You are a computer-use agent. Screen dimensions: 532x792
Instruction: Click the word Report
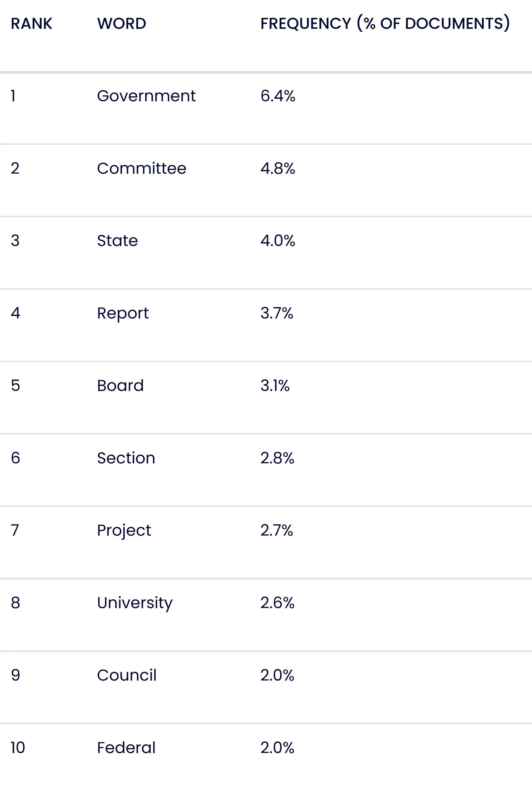[x=123, y=313]
